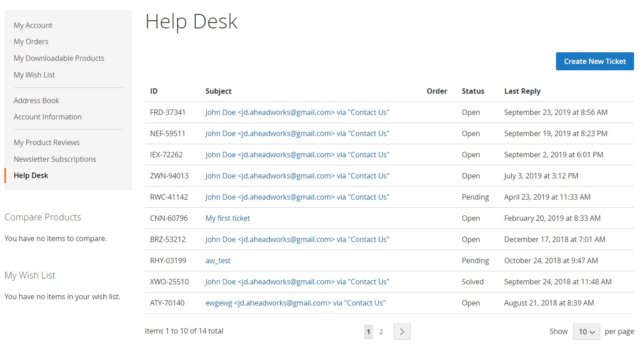This screenshot has height=347, width=644.
Task: Click 'Items 1 to 10 of 14 total' text
Action: pyautogui.click(x=184, y=331)
